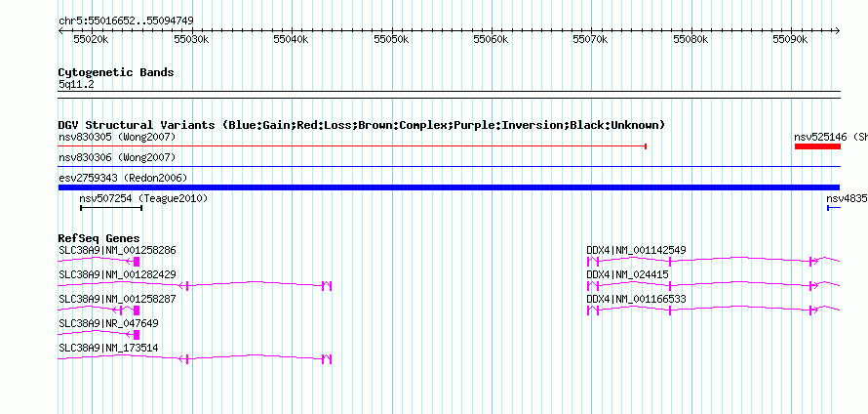This screenshot has width=868, height=414.
Task: Select the 55060k ruler tick label
Action: (x=491, y=40)
